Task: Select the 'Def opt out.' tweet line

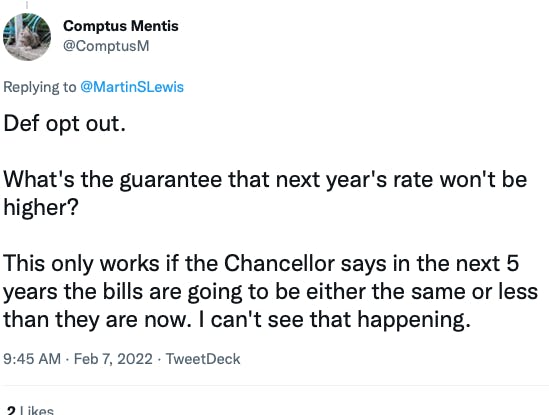Action: click(x=64, y=124)
